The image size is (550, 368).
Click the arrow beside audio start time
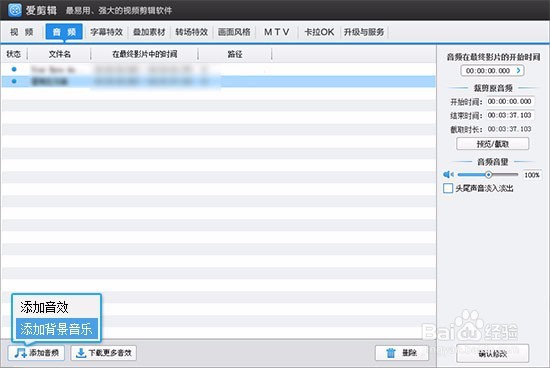pyautogui.click(x=519, y=71)
